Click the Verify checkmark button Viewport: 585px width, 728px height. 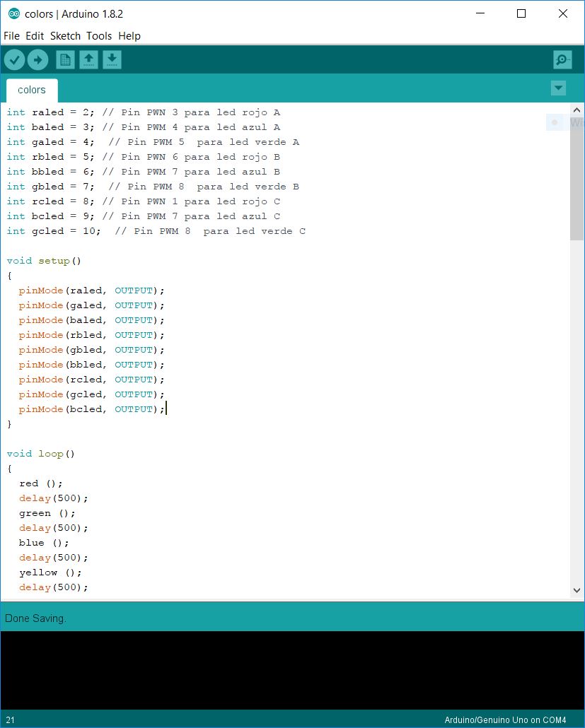point(14,60)
